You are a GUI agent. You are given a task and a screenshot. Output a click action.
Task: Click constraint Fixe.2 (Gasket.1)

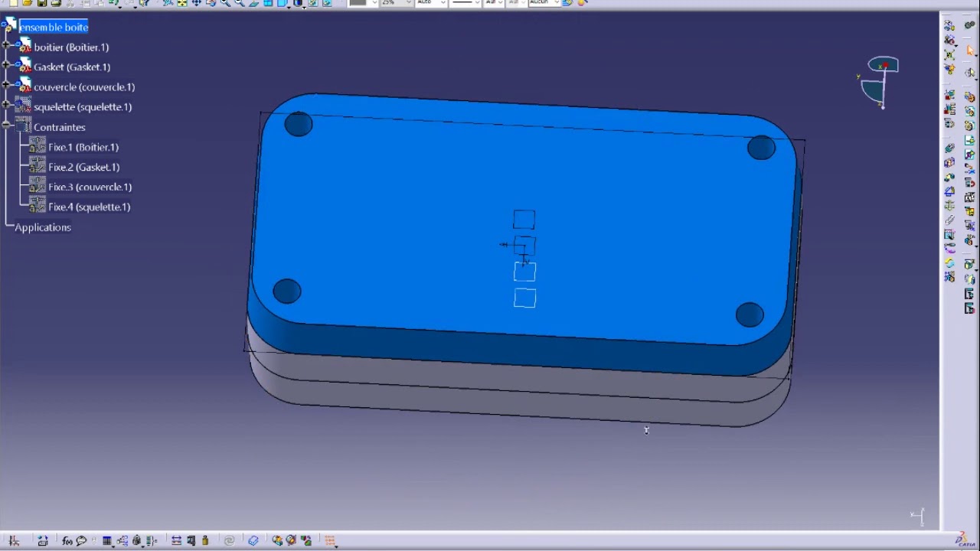point(84,167)
